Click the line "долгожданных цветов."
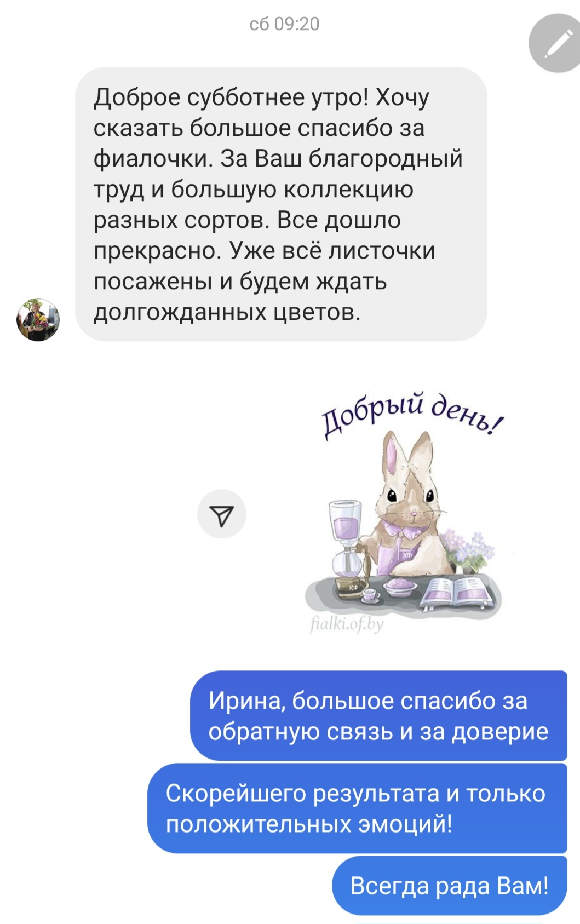Screen dimensions: 580x924 point(227,313)
